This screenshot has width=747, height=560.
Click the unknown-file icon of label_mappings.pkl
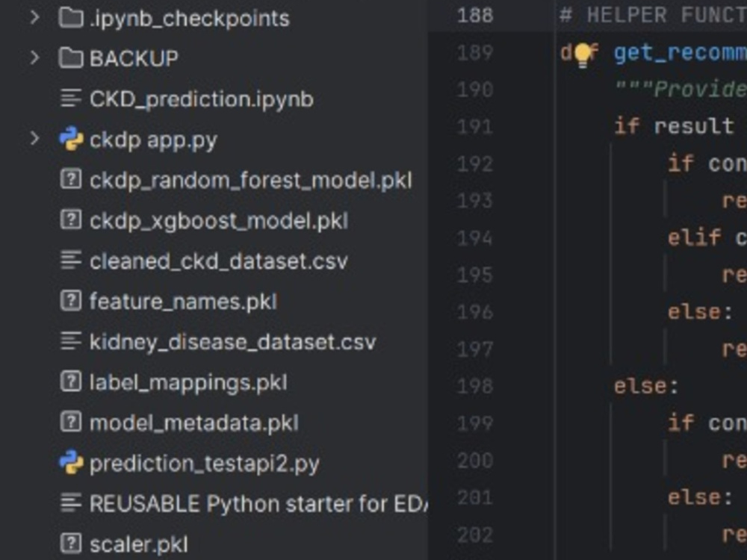point(71,382)
